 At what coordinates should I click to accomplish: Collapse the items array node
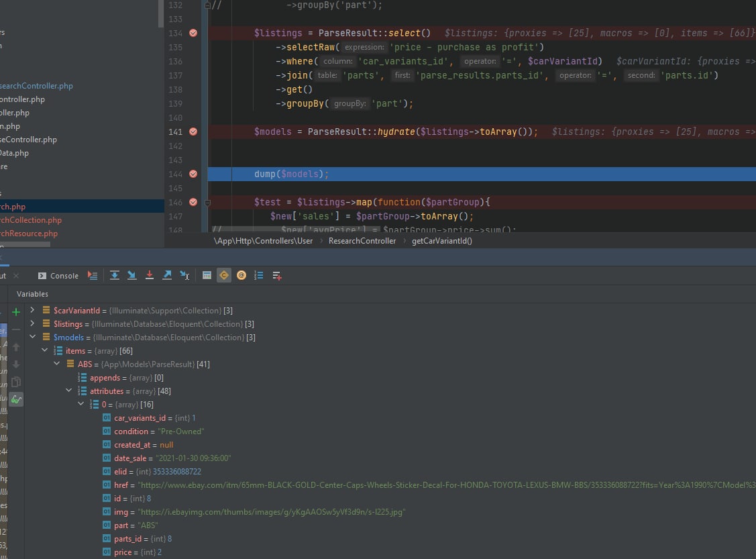click(44, 351)
